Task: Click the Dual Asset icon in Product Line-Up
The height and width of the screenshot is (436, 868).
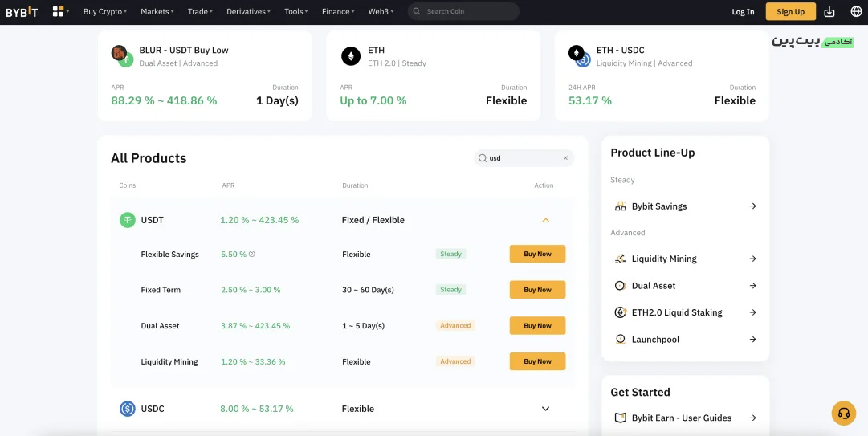Action: (x=620, y=286)
